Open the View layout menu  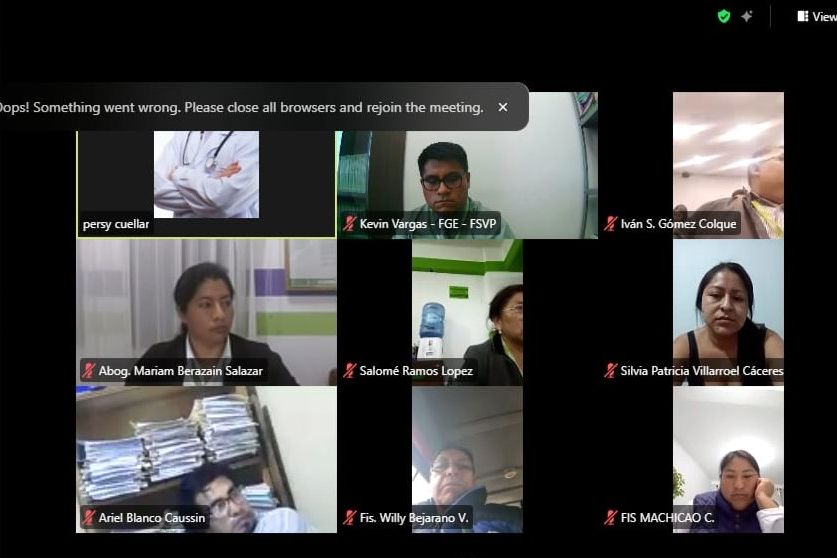point(817,17)
